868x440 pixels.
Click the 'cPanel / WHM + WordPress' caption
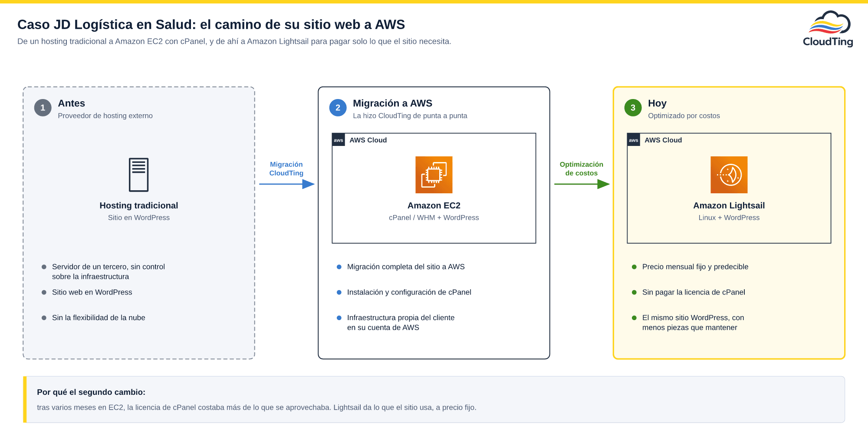[434, 218]
